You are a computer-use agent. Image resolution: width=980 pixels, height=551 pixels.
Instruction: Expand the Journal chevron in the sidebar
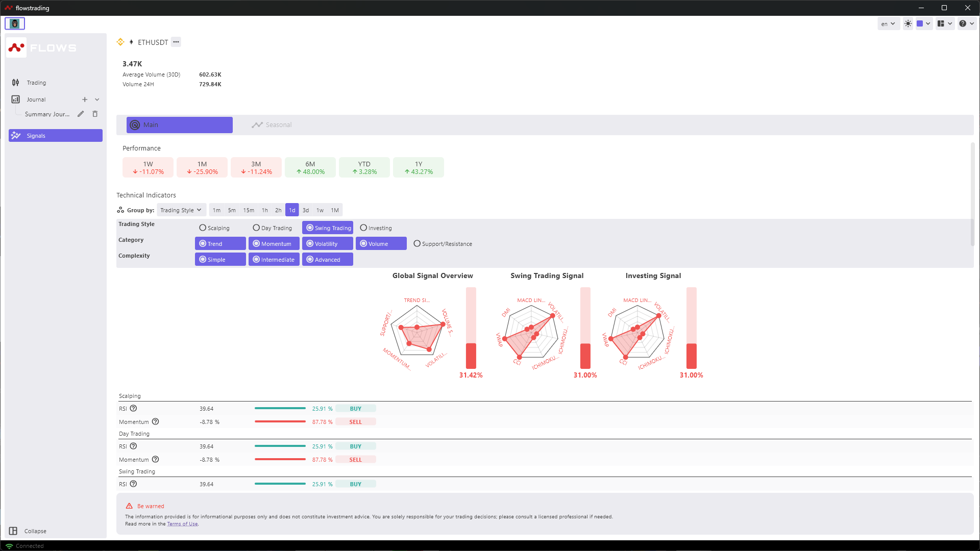(x=97, y=99)
